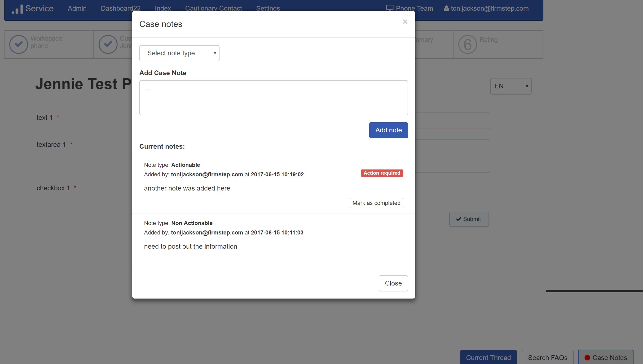Click the Rating step label
The height and width of the screenshot is (364, 643).
pos(488,39)
